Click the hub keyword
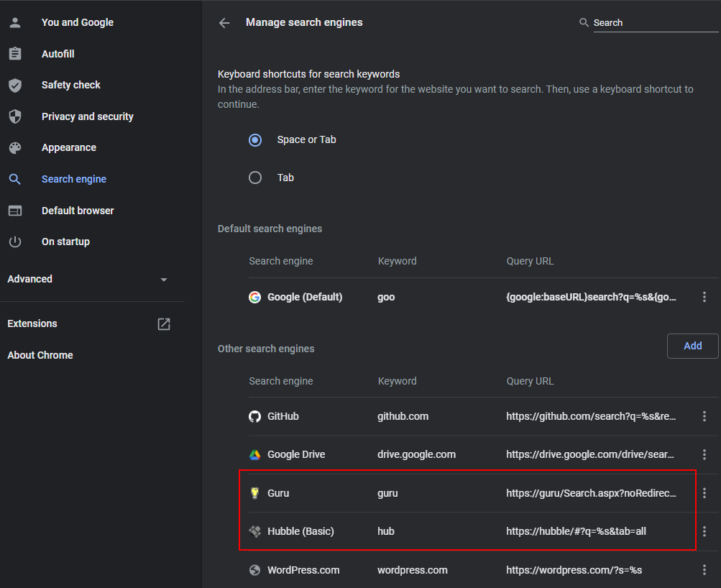721x588 pixels. point(386,531)
